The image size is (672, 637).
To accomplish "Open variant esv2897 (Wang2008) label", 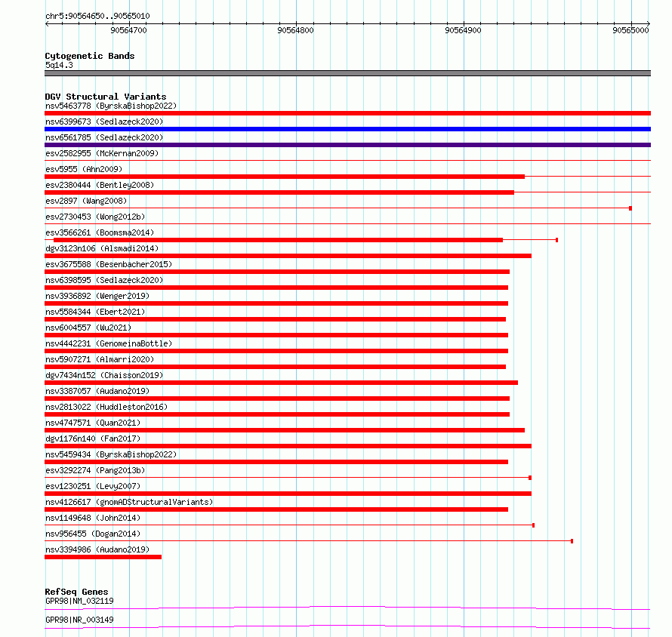I will [86, 201].
